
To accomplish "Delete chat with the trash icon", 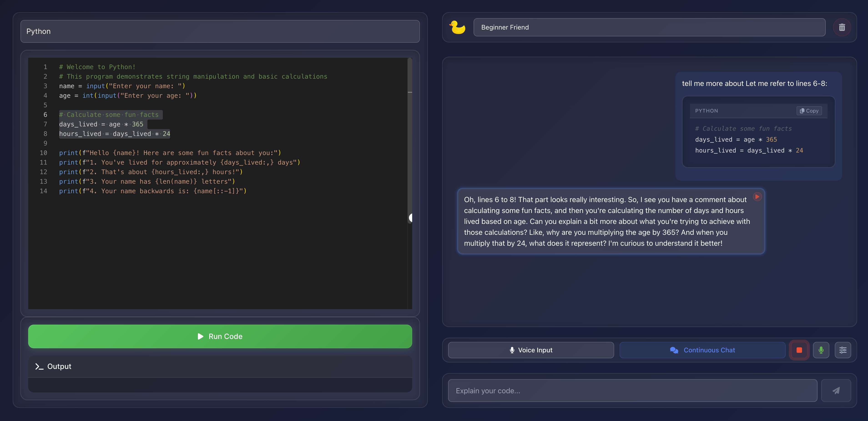I will (x=842, y=27).
